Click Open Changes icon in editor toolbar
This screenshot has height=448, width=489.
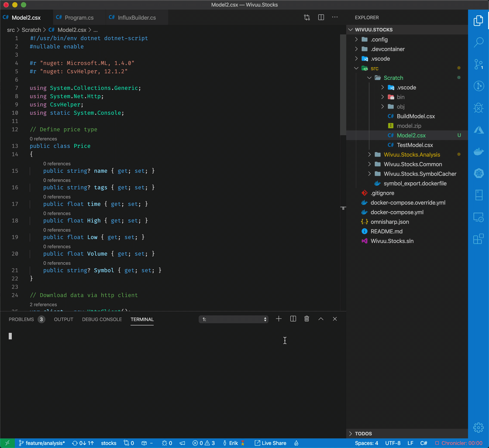pyautogui.click(x=307, y=17)
